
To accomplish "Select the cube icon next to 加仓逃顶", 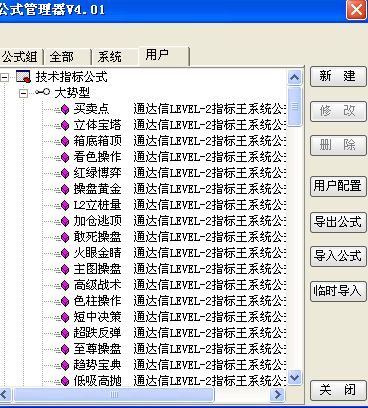I will (65, 221).
